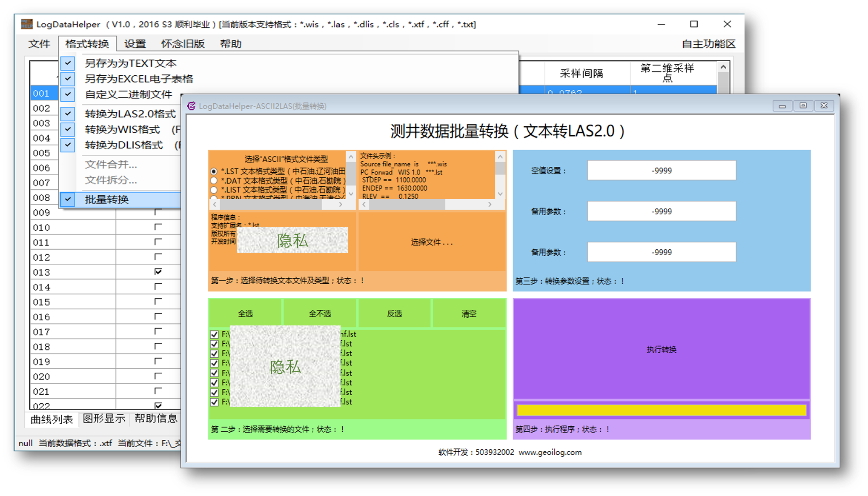Select row 001 in the curve table
The height and width of the screenshot is (496, 868).
(44, 93)
